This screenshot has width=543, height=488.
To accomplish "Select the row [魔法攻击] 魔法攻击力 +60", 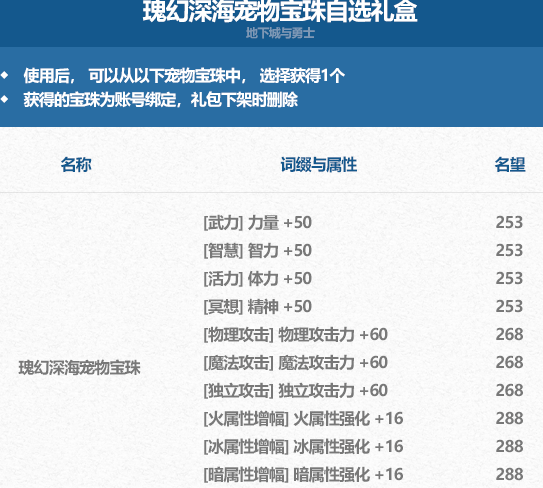I will [x=295, y=363].
